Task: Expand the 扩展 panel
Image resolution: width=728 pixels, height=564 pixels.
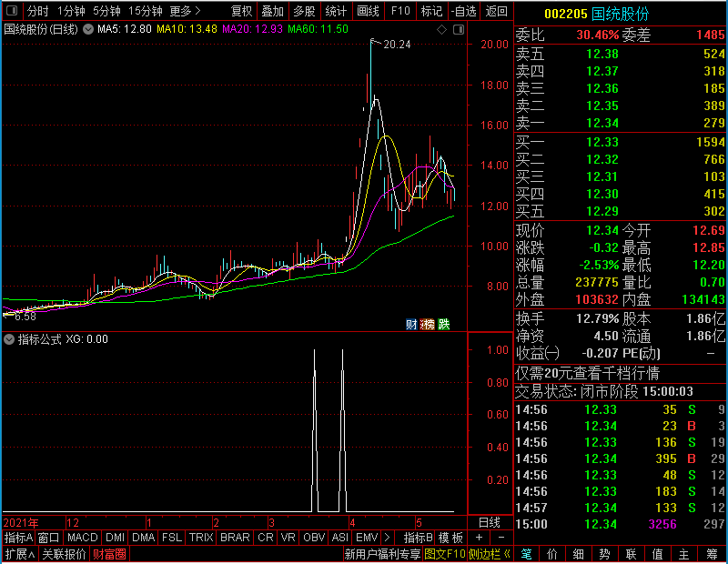Action: point(20,554)
